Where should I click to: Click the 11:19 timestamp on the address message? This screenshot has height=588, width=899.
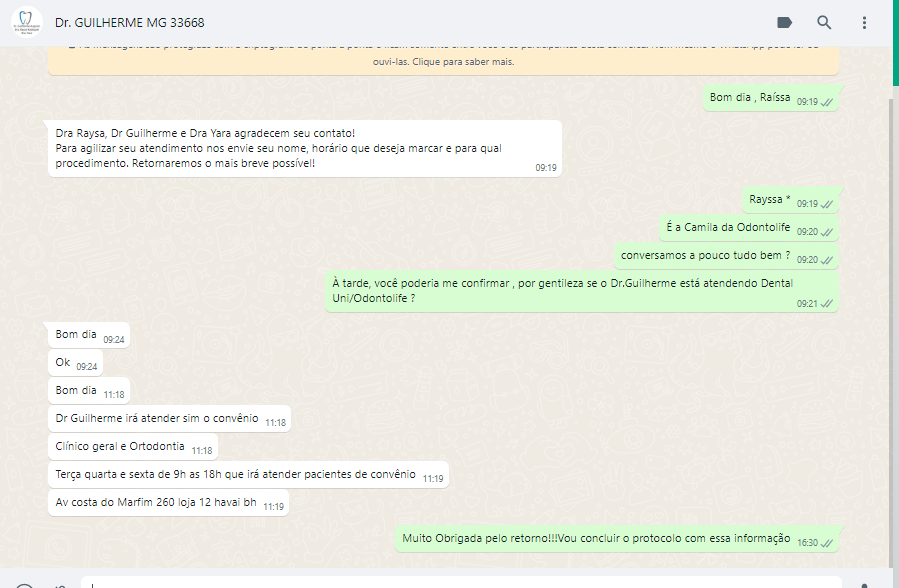(273, 507)
